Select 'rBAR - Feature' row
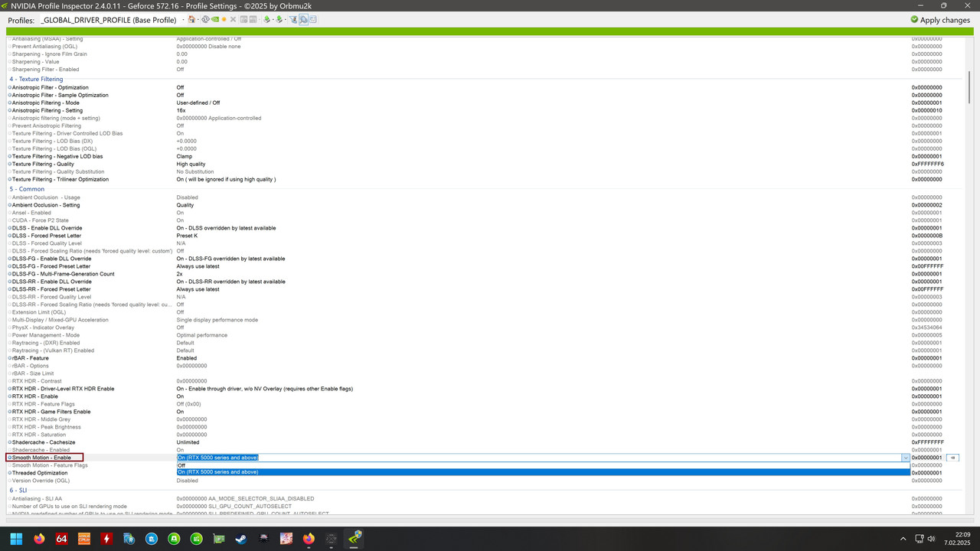The height and width of the screenshot is (551, 980). (485, 358)
